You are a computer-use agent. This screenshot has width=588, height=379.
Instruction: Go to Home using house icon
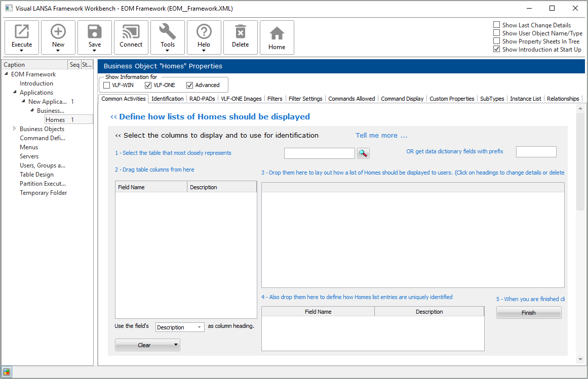[277, 34]
